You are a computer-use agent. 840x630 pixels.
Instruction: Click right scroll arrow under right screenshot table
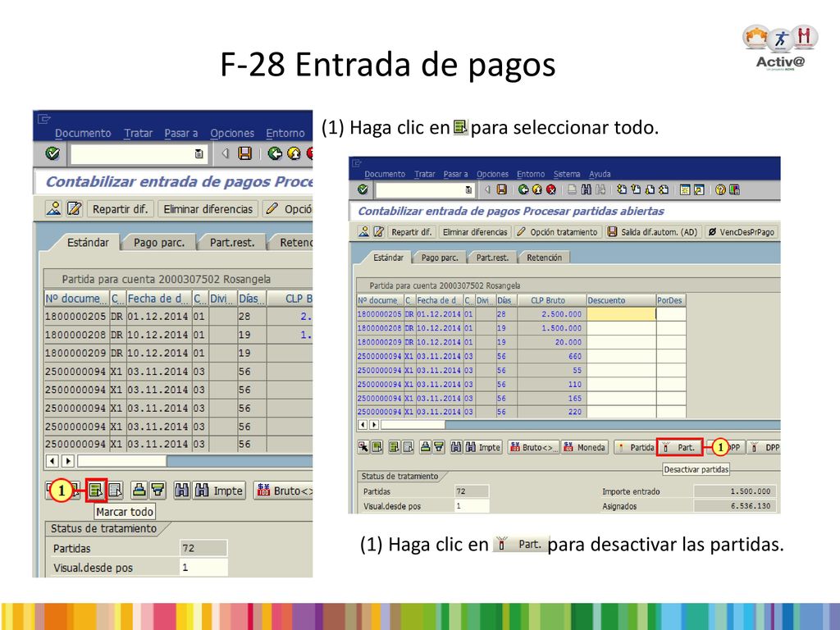click(374, 425)
